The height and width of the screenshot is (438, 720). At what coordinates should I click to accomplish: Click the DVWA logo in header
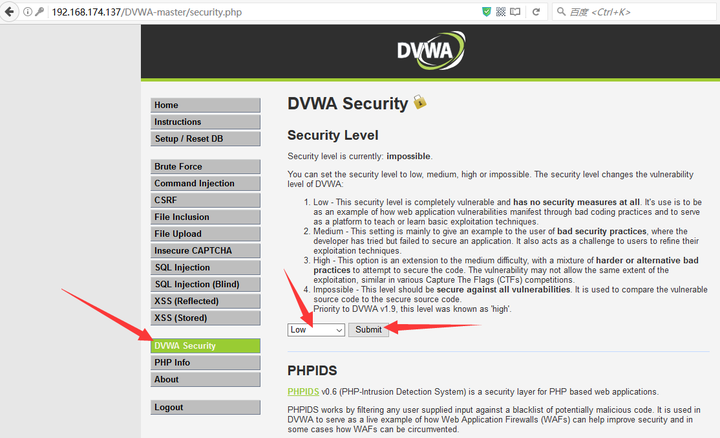click(431, 51)
